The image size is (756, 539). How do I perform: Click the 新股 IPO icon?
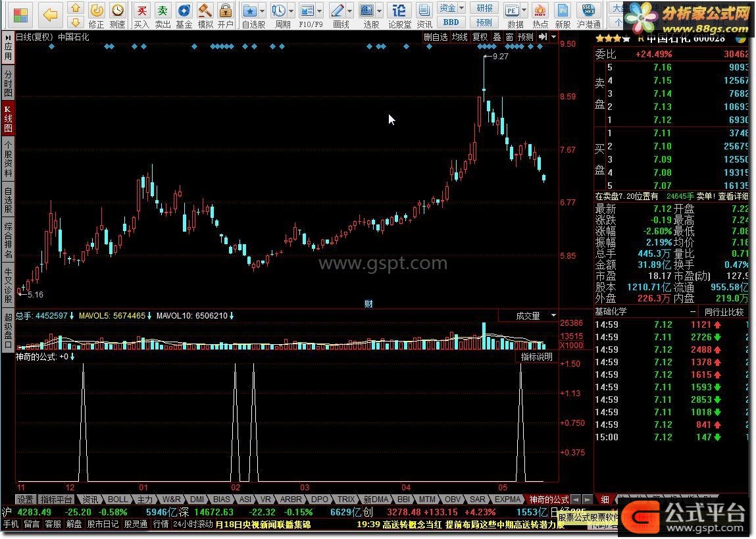pyautogui.click(x=563, y=15)
